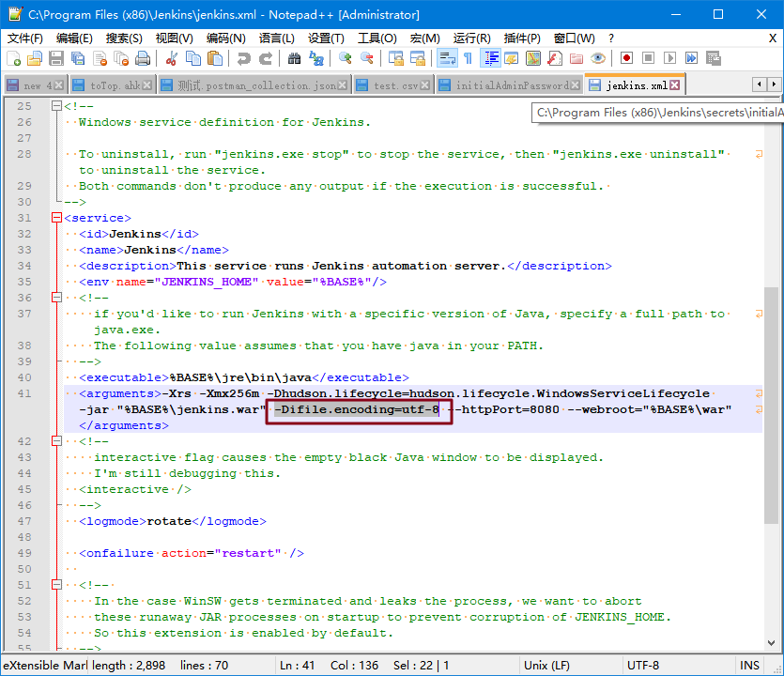Redo the last undone edit
This screenshot has height=676, width=784.
(x=265, y=58)
